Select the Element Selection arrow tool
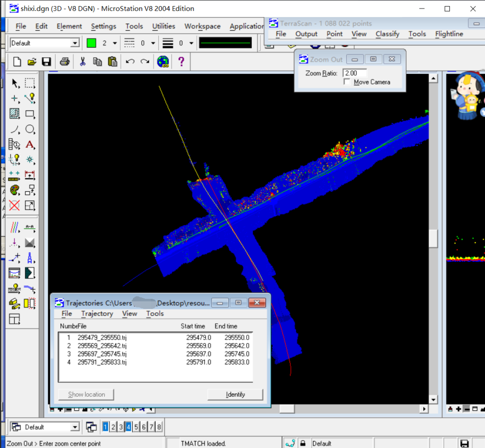This screenshot has width=485, height=448. pos(15,83)
